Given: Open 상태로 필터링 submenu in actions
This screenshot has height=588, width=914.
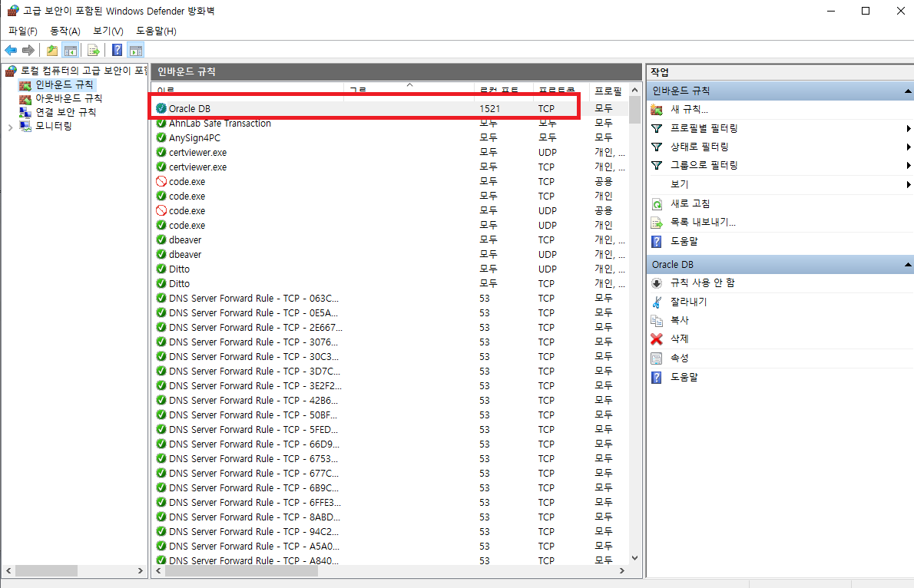Looking at the screenshot, I should click(x=780, y=147).
